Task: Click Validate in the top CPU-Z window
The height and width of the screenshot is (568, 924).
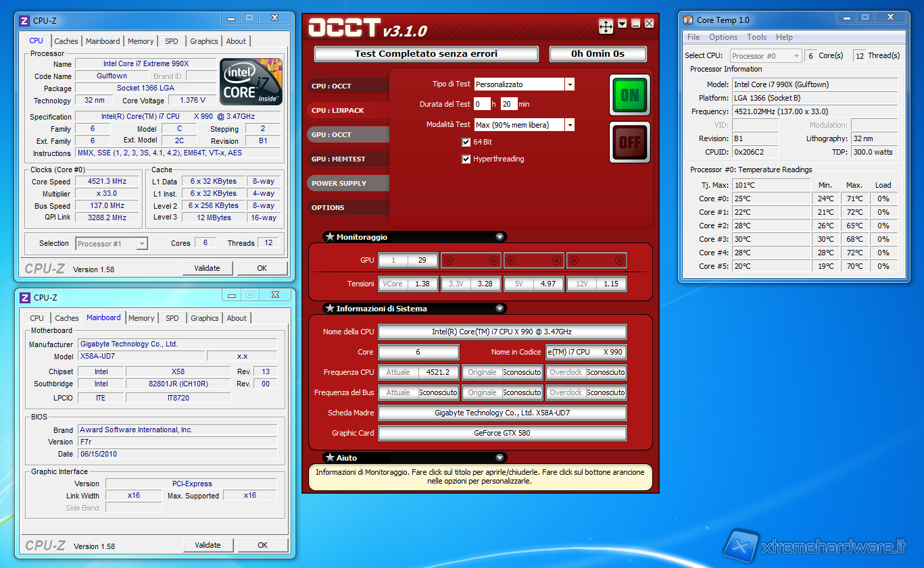Action: pos(207,268)
